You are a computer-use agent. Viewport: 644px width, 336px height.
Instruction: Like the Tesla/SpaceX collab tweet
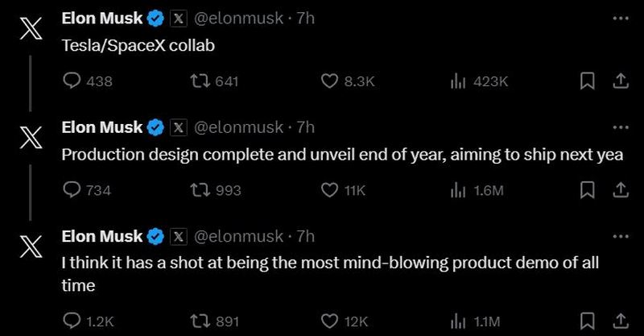[x=328, y=81]
